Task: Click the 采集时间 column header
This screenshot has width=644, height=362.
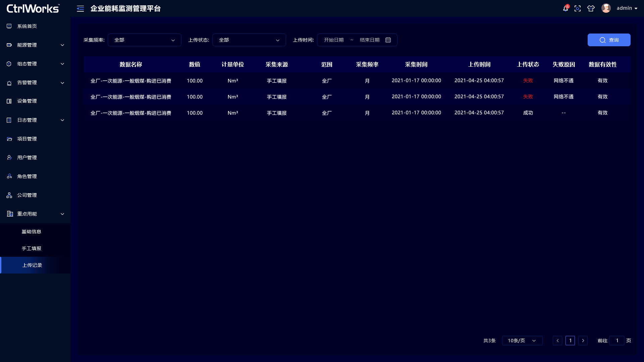Action: tap(416, 64)
